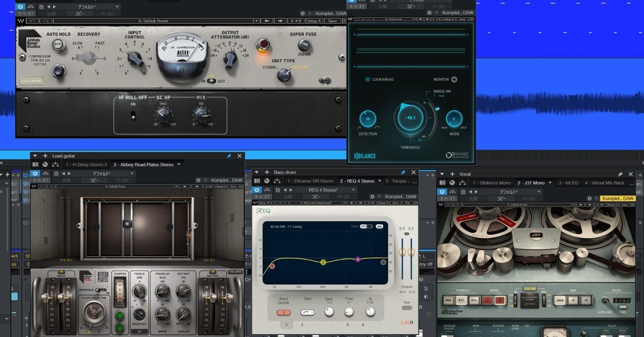The image size is (644, 337).
Task: Open the REQ 4 Stereo preset dropdown
Action: pos(323,190)
